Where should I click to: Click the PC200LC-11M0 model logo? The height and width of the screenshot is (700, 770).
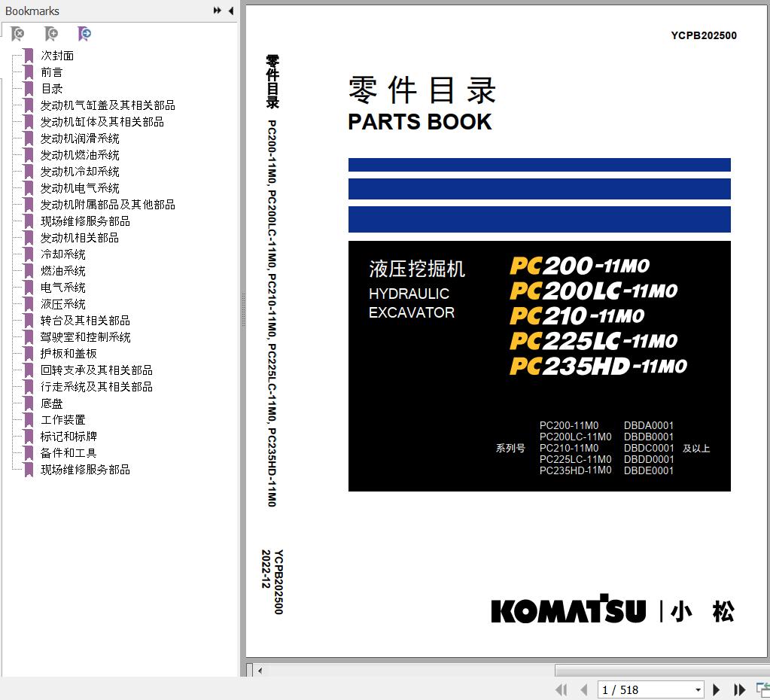coord(593,291)
